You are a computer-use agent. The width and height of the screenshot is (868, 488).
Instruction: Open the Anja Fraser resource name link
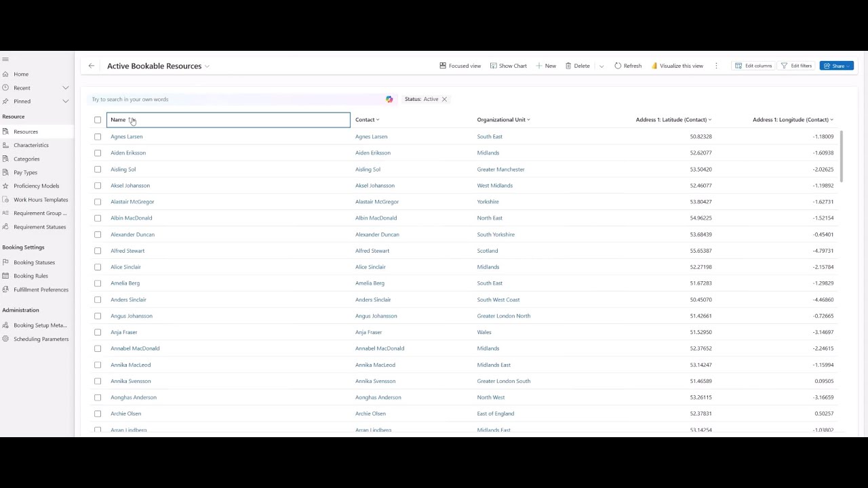click(x=124, y=332)
